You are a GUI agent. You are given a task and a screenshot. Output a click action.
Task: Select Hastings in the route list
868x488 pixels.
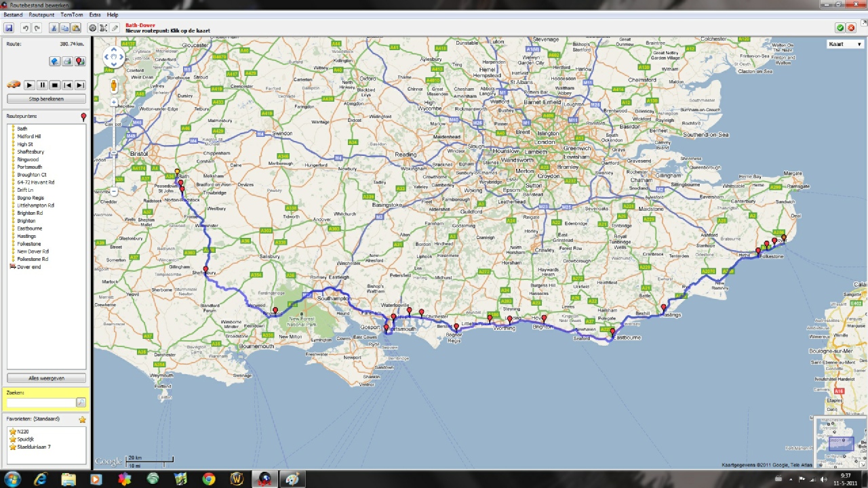28,236
